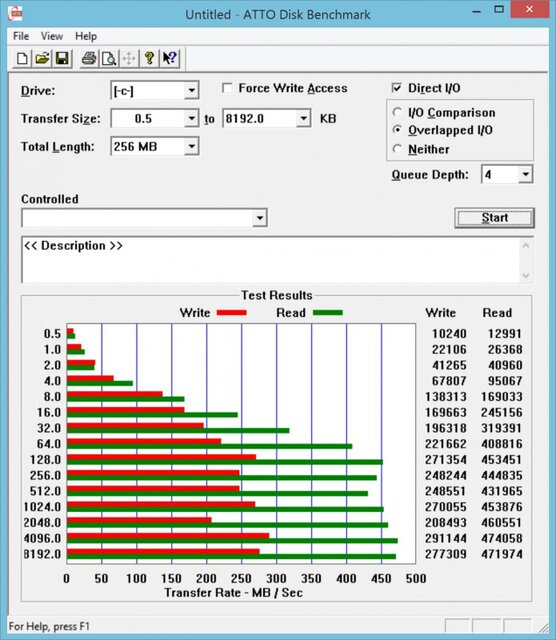Uncheck the Direct I/O checkbox
Image resolution: width=556 pixels, height=640 pixels.
coord(396,88)
